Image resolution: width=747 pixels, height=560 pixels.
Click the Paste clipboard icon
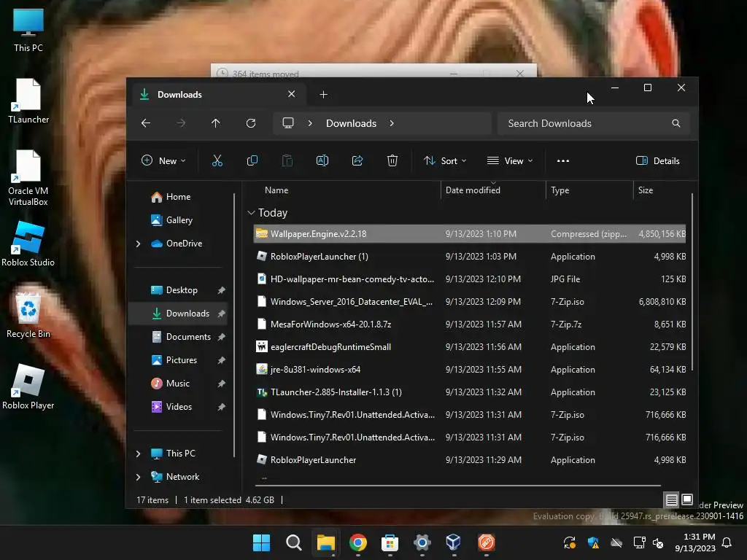pos(287,161)
